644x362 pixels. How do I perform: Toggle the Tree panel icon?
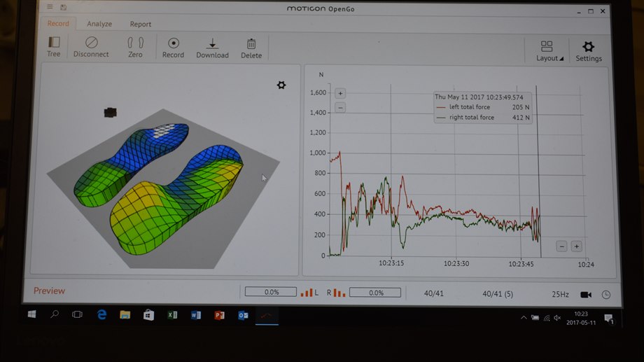(x=54, y=43)
